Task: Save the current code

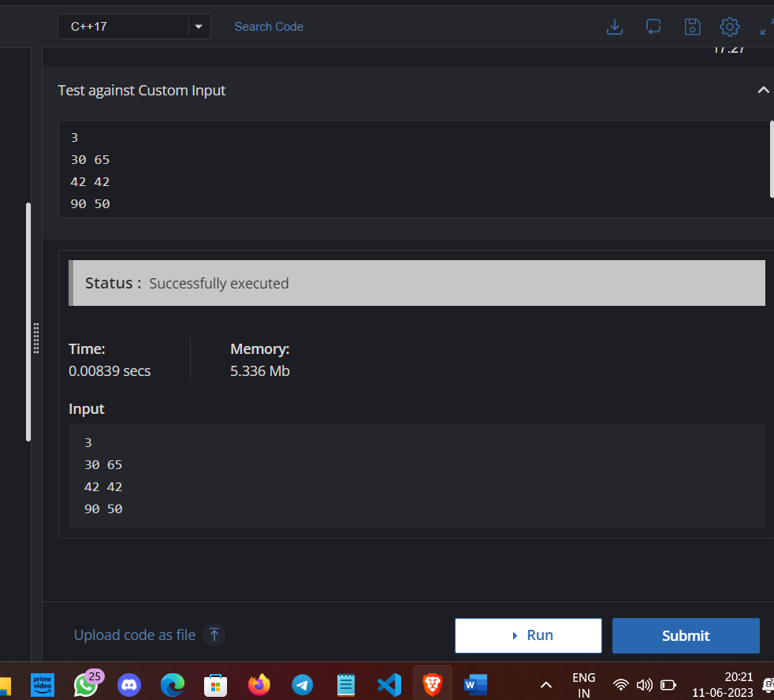Action: tap(692, 26)
